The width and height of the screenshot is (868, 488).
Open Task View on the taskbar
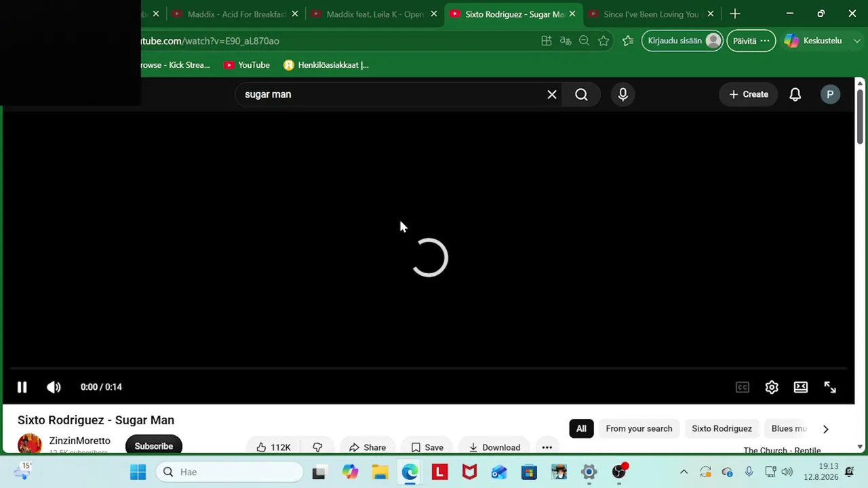[x=319, y=472]
